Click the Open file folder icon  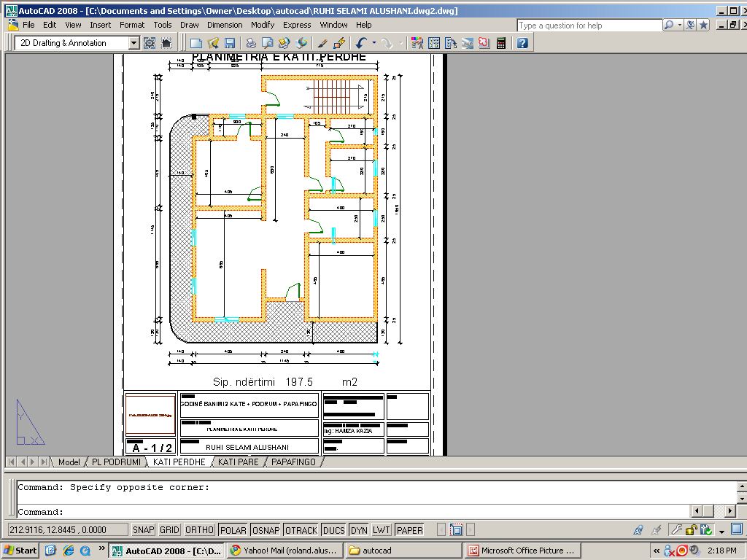pyautogui.click(x=213, y=43)
